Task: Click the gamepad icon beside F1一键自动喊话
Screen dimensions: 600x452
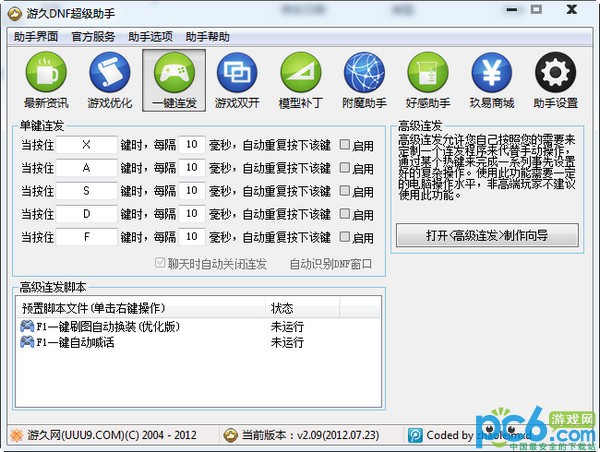Action: pos(27,342)
